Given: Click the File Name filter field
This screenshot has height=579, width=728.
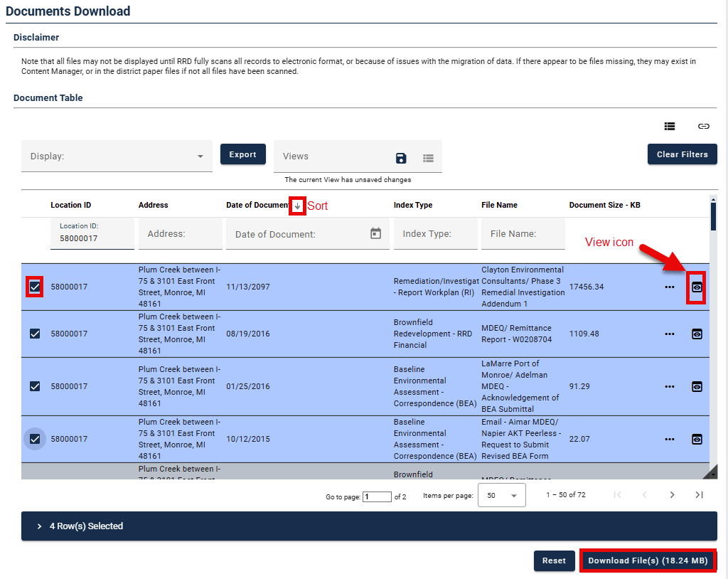Looking at the screenshot, I should point(523,234).
